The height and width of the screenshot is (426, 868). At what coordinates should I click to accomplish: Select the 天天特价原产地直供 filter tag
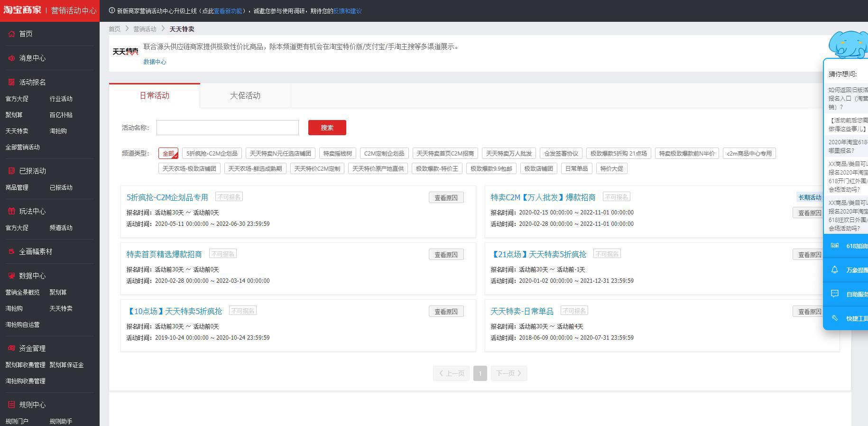pyautogui.click(x=378, y=168)
